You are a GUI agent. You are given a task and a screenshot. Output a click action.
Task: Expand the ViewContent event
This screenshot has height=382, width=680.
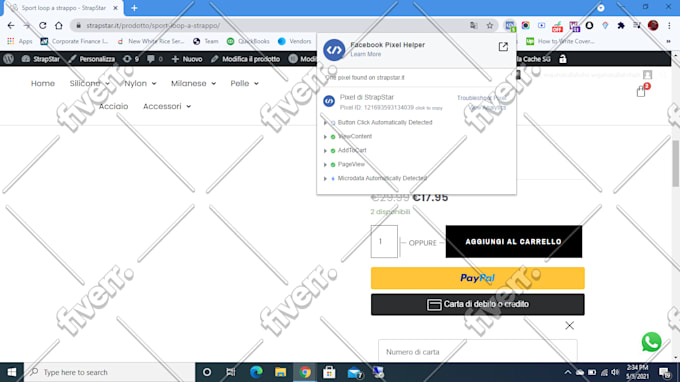pos(325,137)
